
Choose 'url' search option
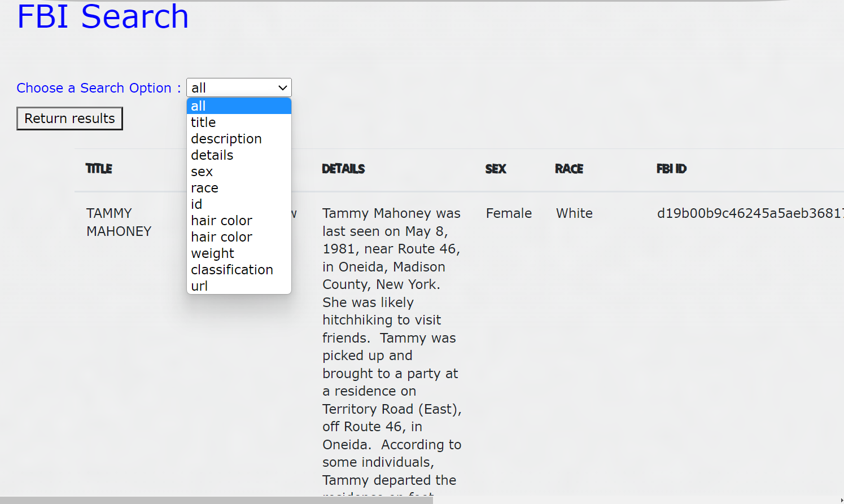[239, 286]
